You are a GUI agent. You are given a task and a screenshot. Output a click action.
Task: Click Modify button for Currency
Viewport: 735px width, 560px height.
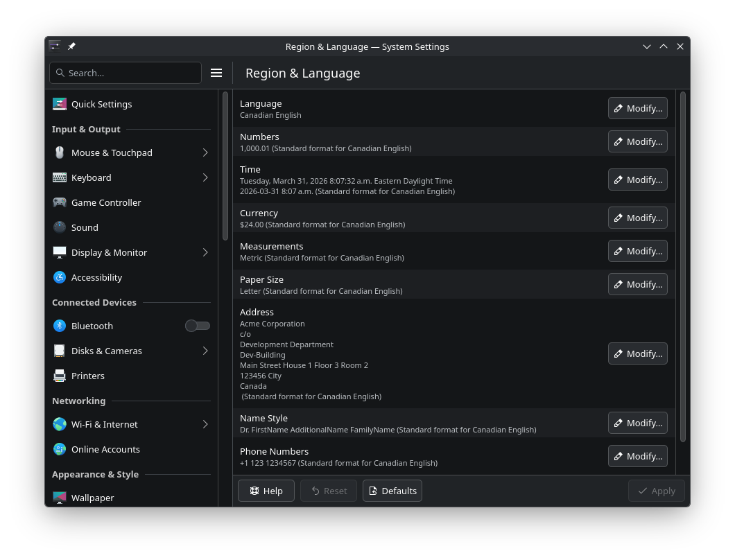pos(637,218)
